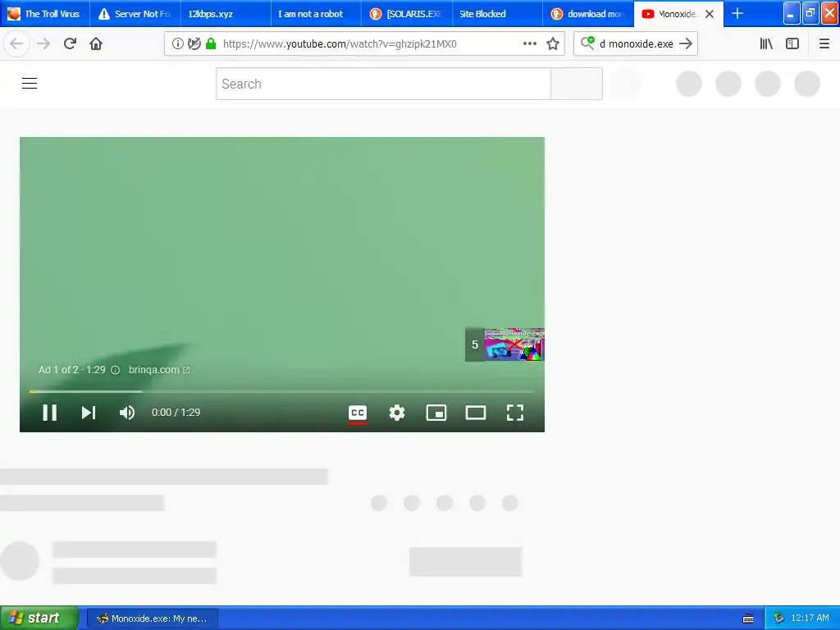The width and height of the screenshot is (840, 630).
Task: Switch to the 12kbps.xyz tab
Action: (226, 14)
